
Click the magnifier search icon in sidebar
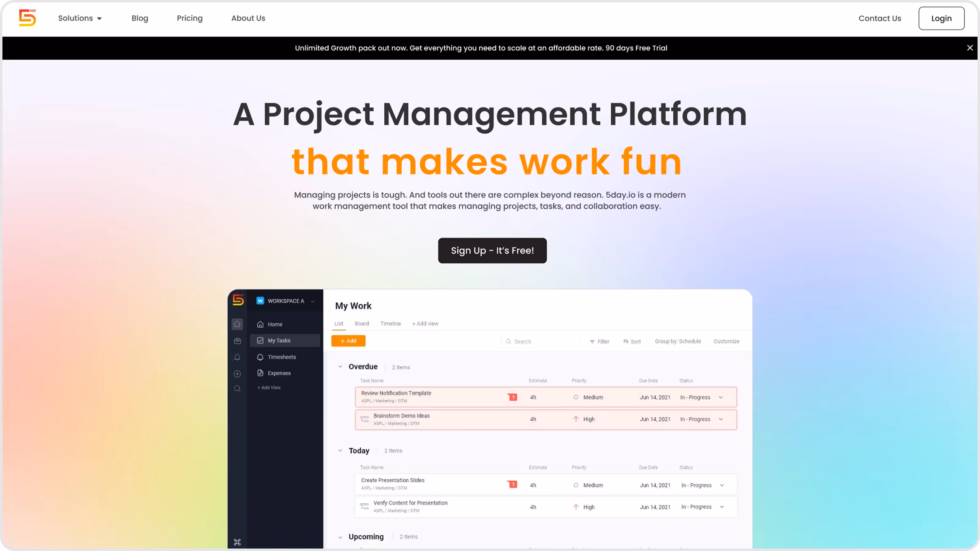237,389
